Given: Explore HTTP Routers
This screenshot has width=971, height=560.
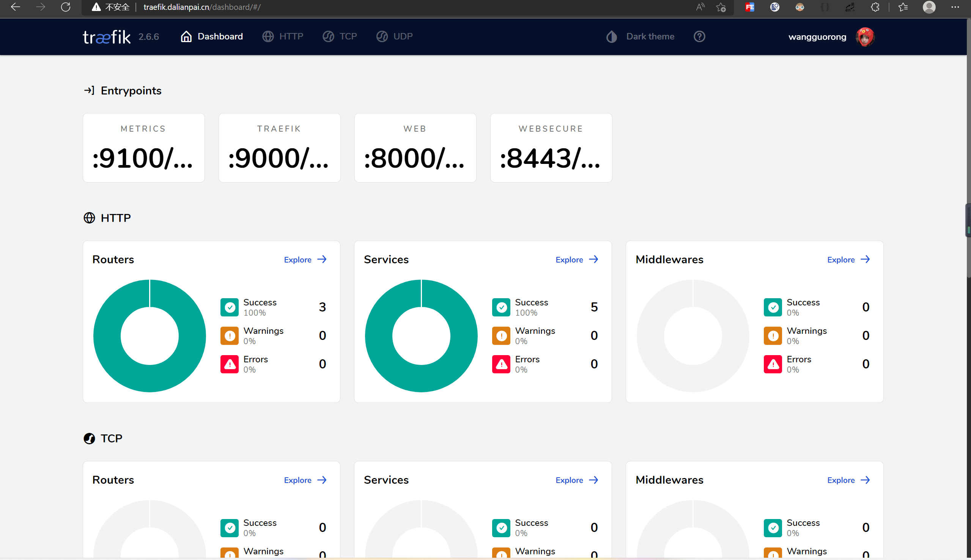Looking at the screenshot, I should pyautogui.click(x=305, y=260).
